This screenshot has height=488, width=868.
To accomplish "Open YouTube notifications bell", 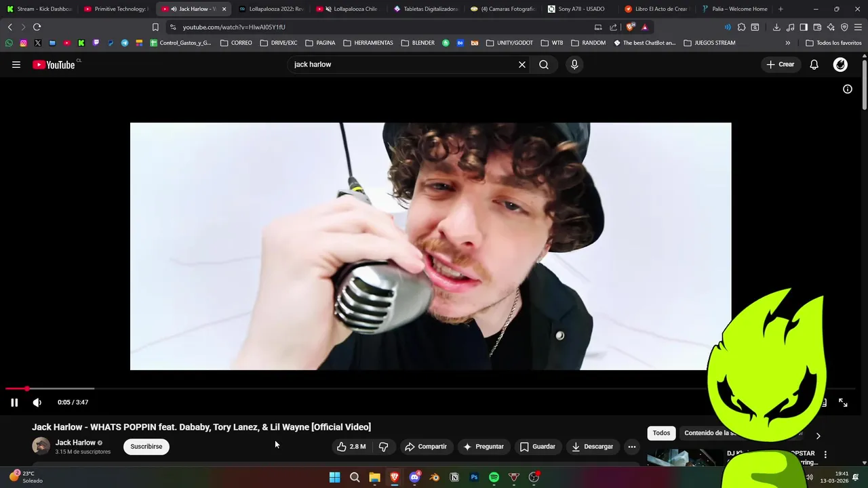I will tap(814, 64).
